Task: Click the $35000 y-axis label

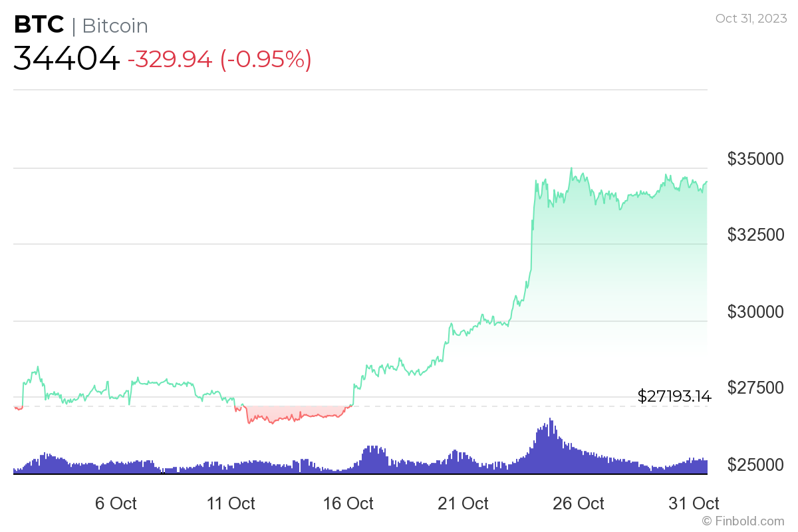Action: click(756, 159)
